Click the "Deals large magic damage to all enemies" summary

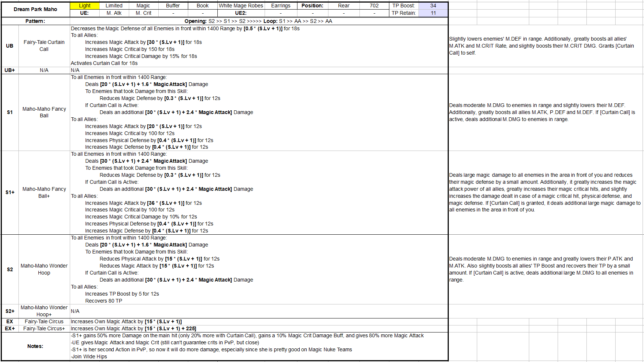coord(545,192)
